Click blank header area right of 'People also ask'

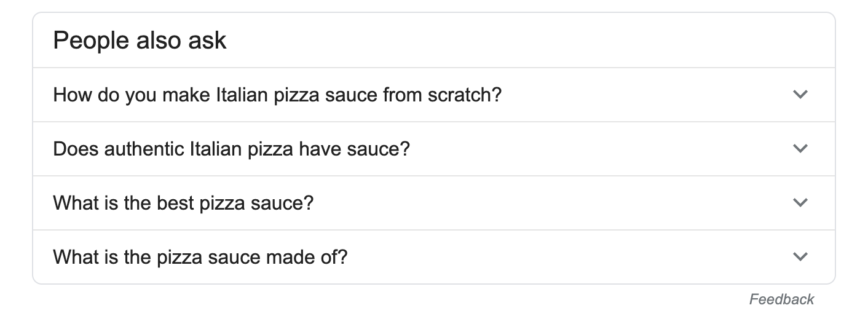pos(523,41)
